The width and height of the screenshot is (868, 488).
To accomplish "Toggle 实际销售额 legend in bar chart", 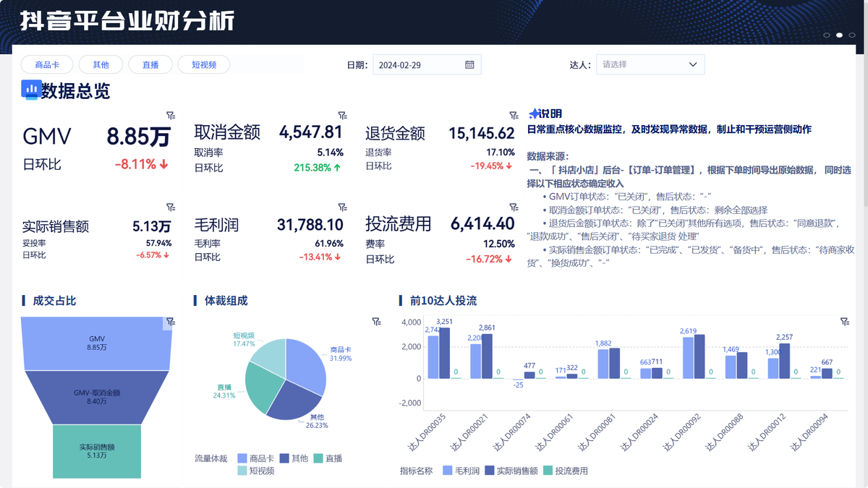I will 511,471.
